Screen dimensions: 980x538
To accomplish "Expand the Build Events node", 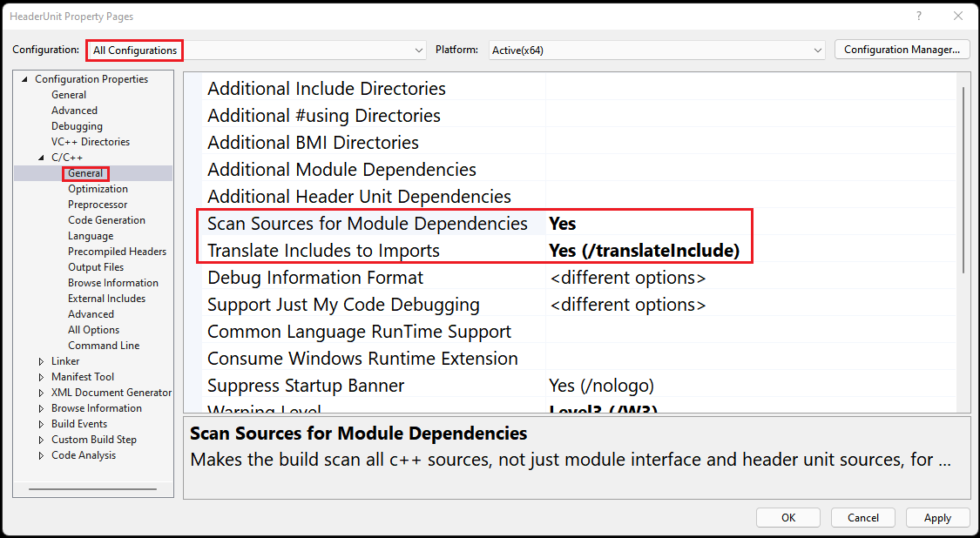I will coord(41,423).
